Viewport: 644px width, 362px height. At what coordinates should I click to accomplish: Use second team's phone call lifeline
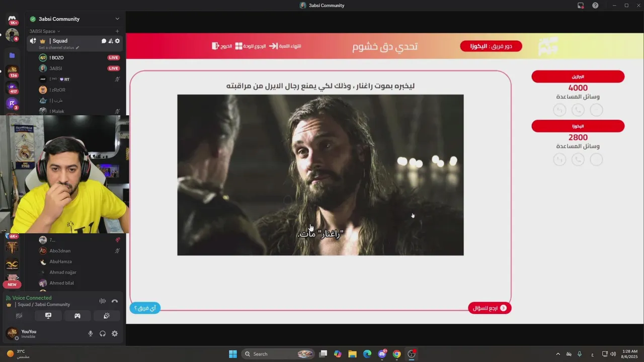coord(578,159)
